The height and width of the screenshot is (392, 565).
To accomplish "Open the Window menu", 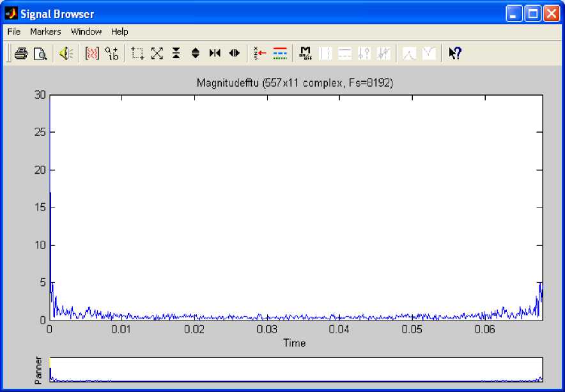I will 86,32.
